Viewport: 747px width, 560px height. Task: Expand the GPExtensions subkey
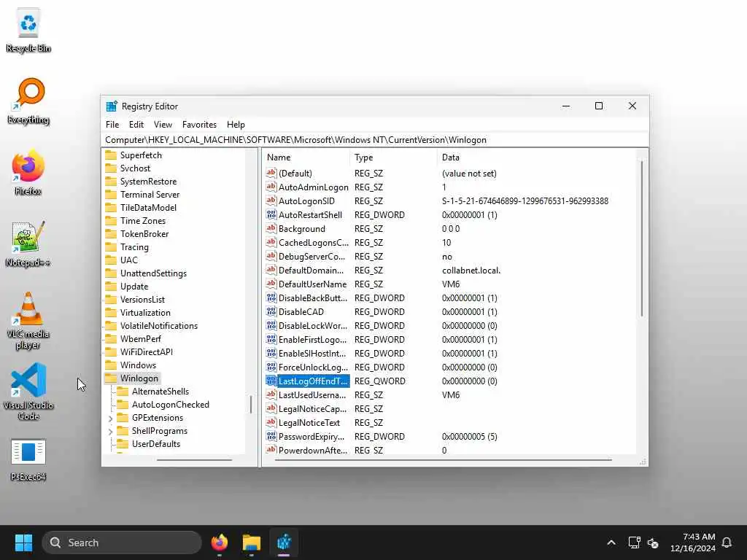[111, 418]
